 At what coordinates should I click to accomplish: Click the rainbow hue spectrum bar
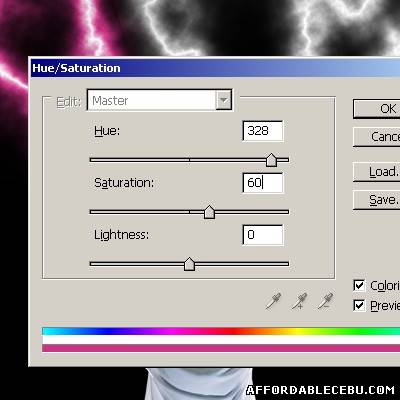point(221,331)
